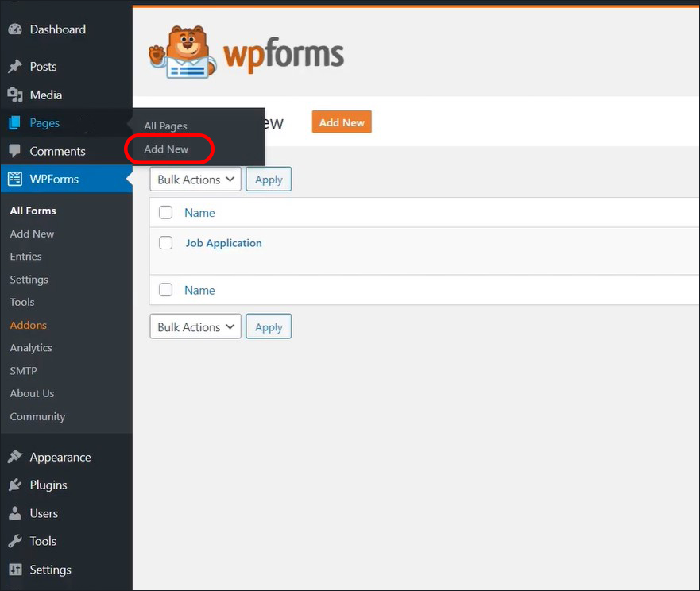Image resolution: width=700 pixels, height=591 pixels.
Task: Open the bottom Bulk Actions dropdown
Action: [195, 326]
